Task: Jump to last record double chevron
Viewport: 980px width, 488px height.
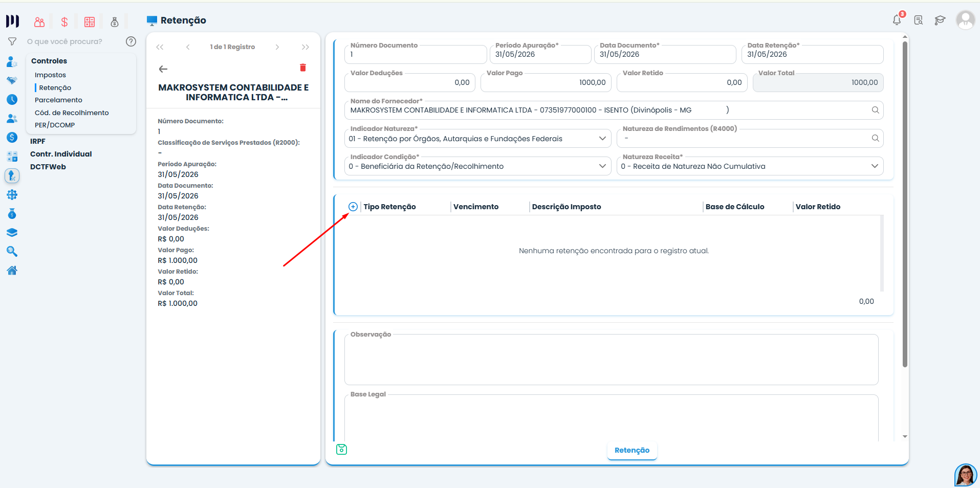Action: point(306,47)
